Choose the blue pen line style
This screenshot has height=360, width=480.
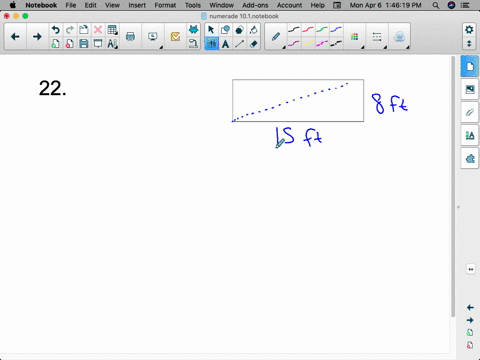tap(336, 30)
